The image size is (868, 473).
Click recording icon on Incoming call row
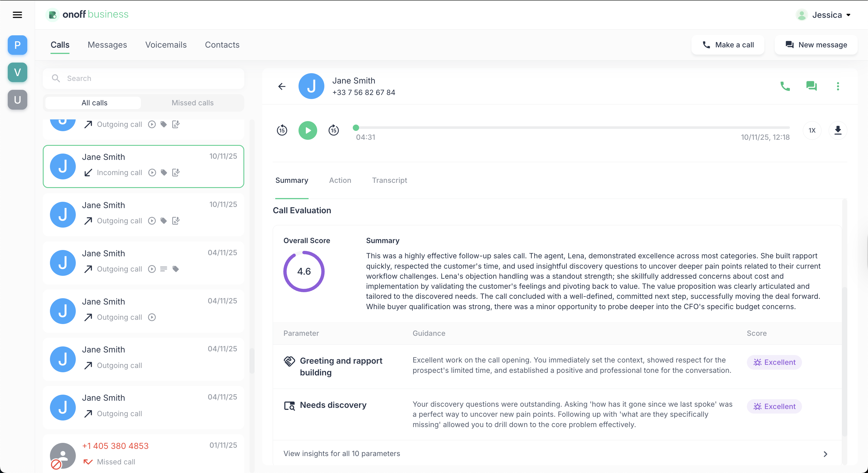pos(152,172)
